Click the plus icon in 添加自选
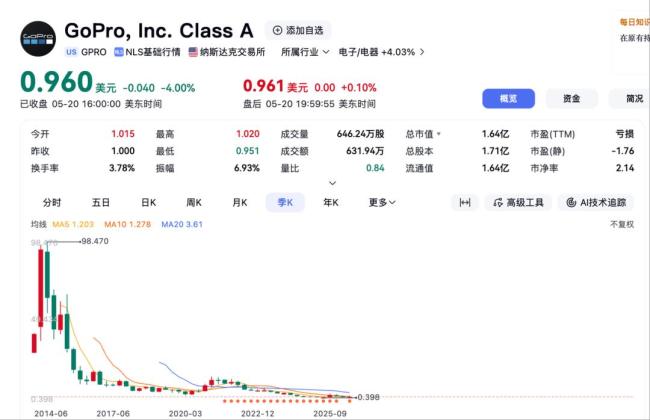Viewport: 650px width, 420px height. [x=277, y=30]
